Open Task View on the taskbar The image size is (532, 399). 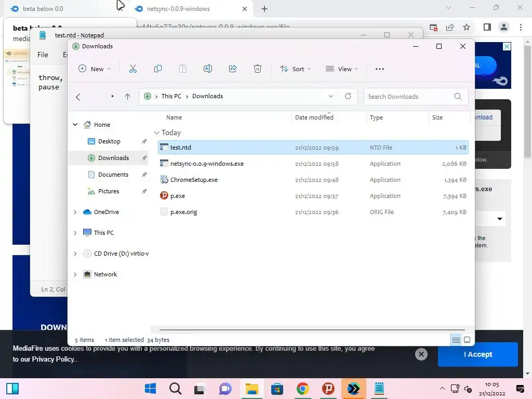pyautogui.click(x=199, y=389)
